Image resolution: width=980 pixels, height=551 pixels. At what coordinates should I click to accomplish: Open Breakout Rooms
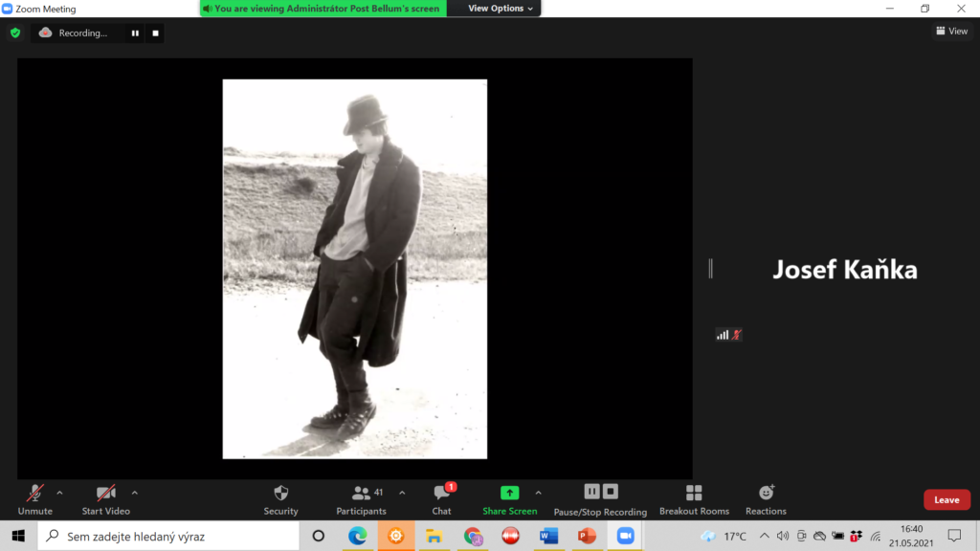pos(694,499)
